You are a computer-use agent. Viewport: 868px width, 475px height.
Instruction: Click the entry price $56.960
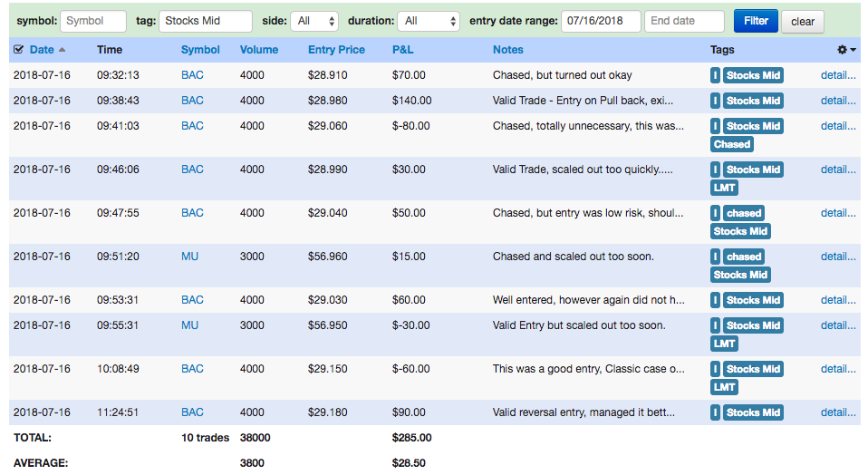click(x=328, y=257)
